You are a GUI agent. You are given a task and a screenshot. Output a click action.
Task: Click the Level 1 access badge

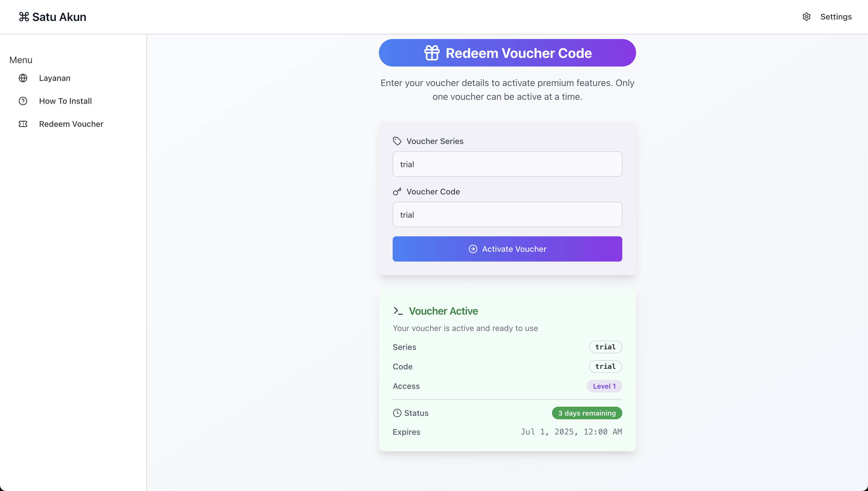coord(604,386)
